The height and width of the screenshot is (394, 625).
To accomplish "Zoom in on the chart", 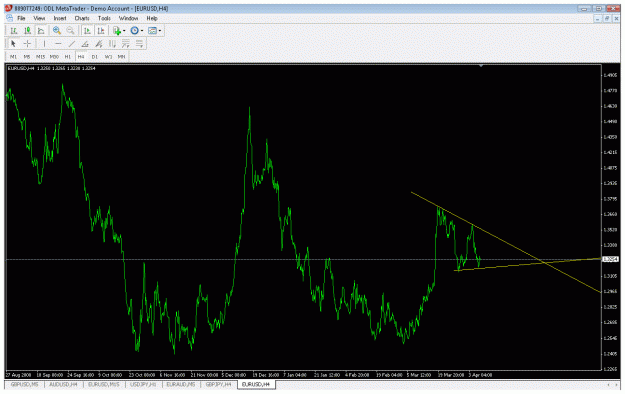I will (x=57, y=31).
